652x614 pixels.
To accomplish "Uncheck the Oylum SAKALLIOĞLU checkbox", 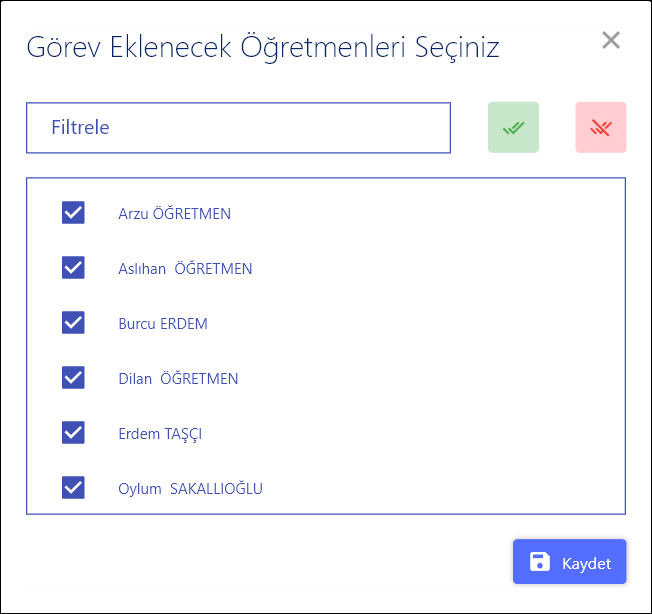I will (73, 488).
